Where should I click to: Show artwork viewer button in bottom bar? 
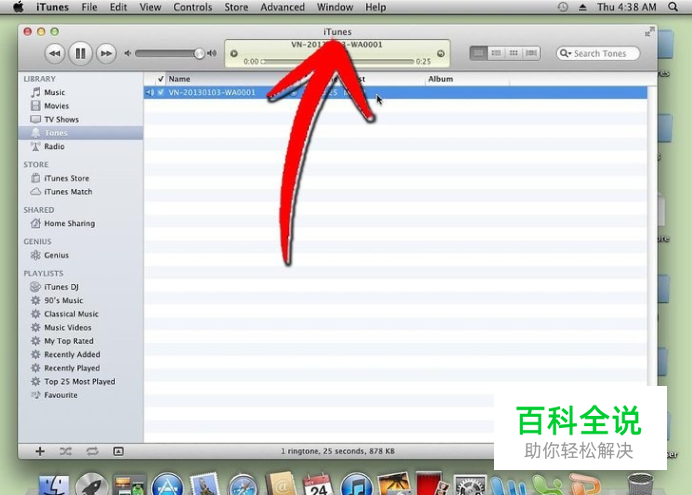[118, 451]
